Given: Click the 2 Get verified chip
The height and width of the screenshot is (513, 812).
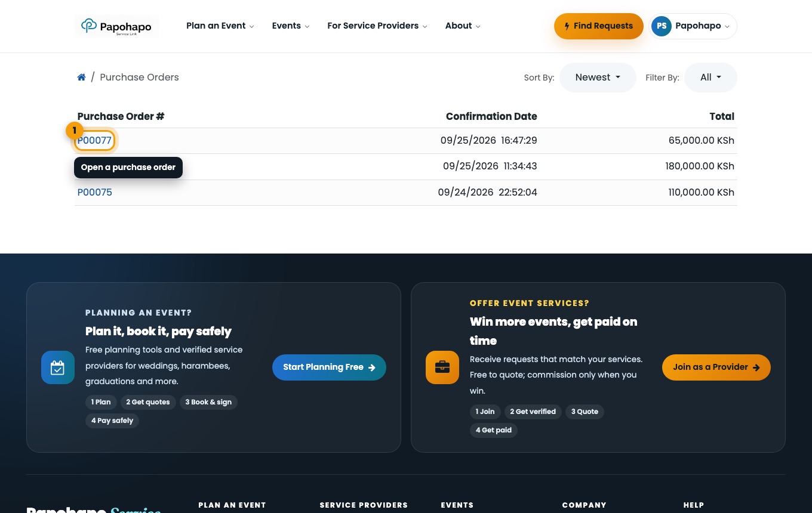Looking at the screenshot, I should (x=533, y=412).
